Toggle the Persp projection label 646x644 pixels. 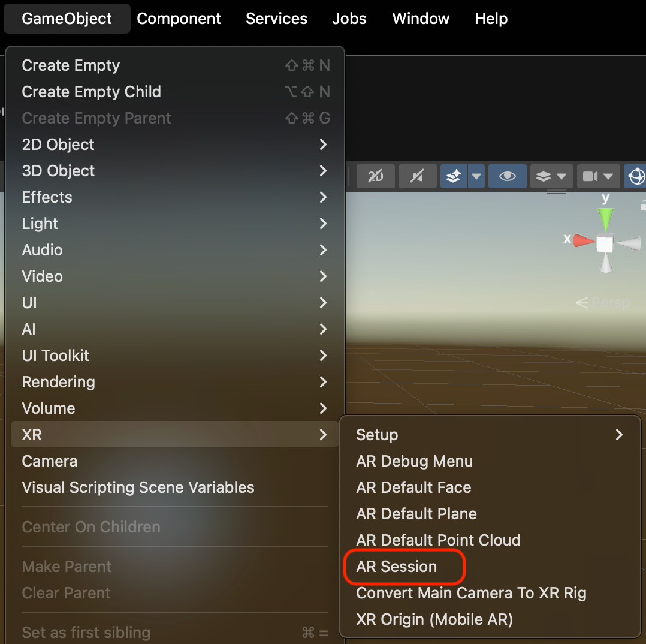[603, 303]
